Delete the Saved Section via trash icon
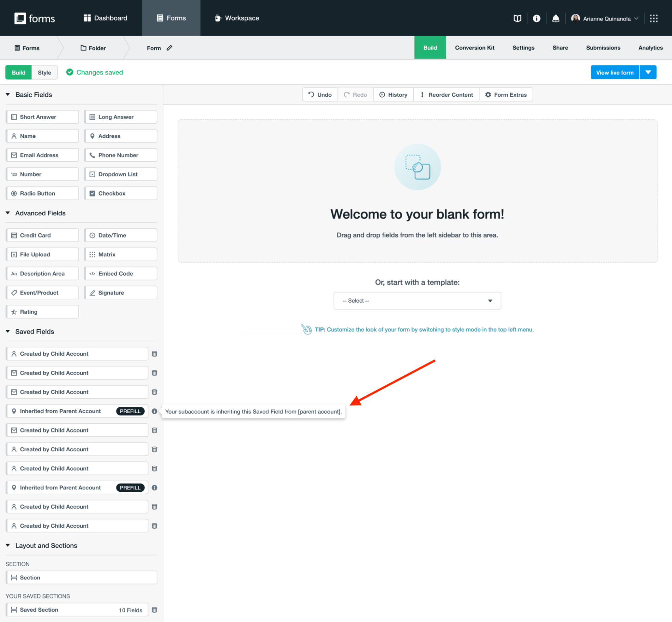This screenshot has width=672, height=622. click(x=155, y=610)
